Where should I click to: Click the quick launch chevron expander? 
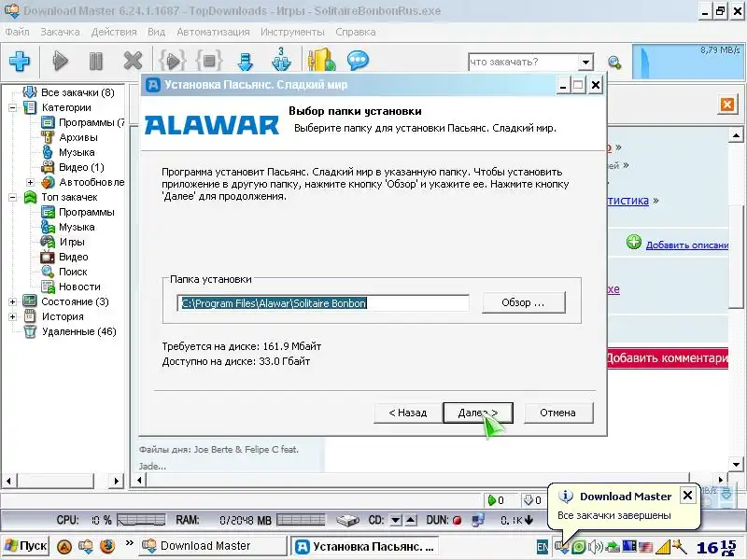(x=129, y=542)
